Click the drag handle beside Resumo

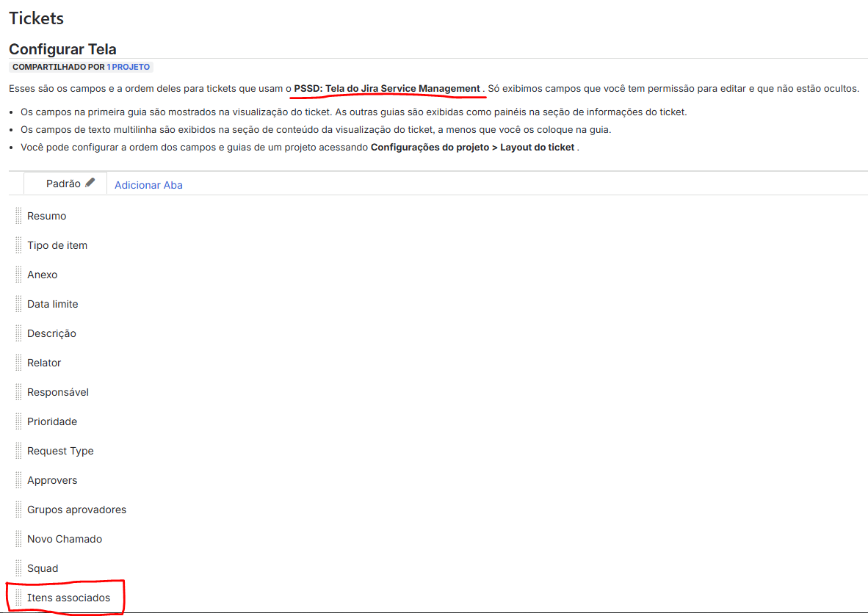pyautogui.click(x=18, y=216)
